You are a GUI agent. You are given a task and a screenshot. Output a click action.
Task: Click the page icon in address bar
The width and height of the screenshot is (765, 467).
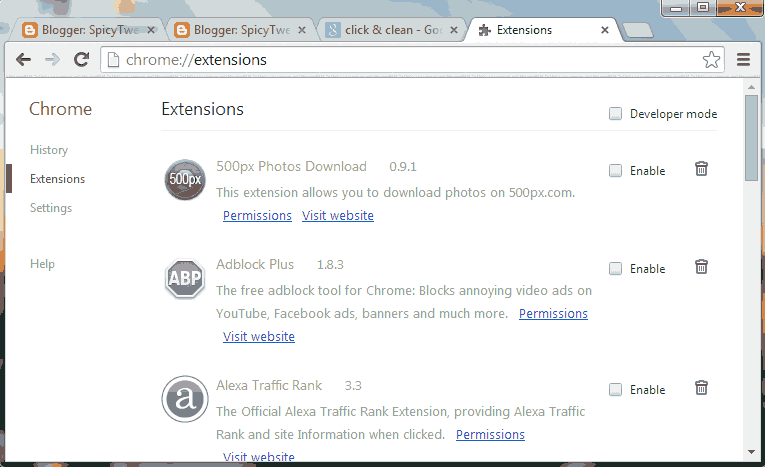click(x=113, y=60)
